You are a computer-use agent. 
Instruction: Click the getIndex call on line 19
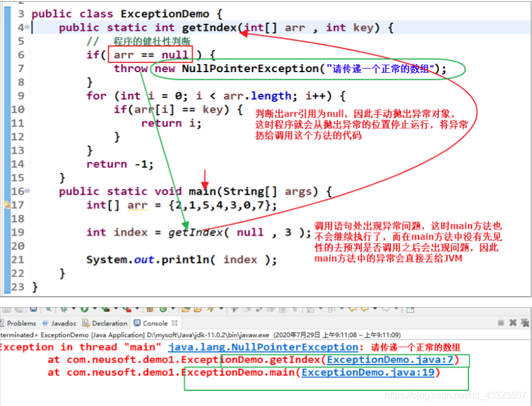point(196,232)
